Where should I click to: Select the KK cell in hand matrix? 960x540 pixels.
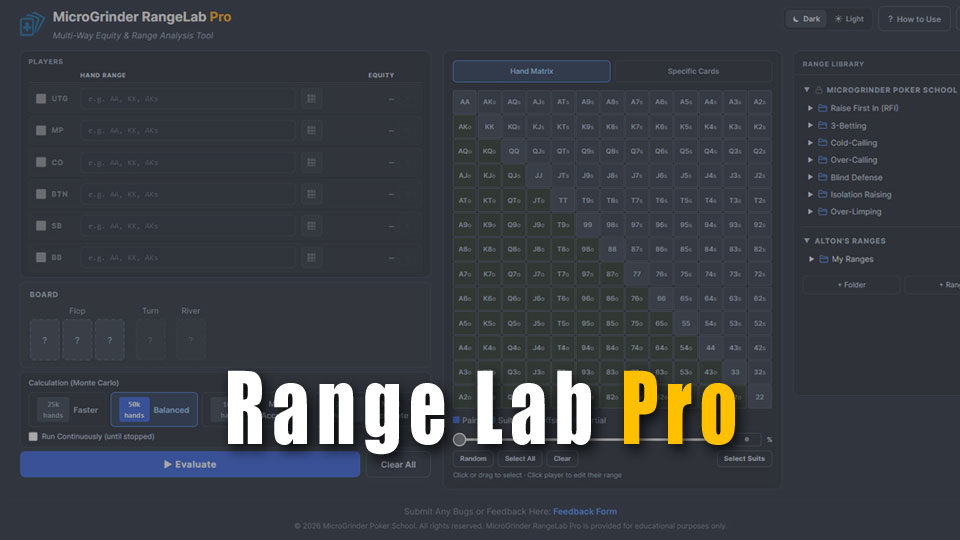tap(489, 127)
